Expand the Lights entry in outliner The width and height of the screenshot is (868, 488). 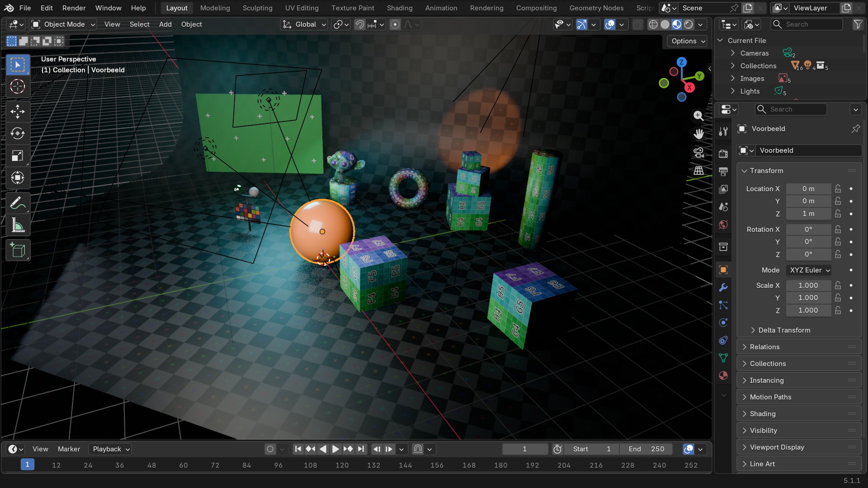[x=732, y=91]
